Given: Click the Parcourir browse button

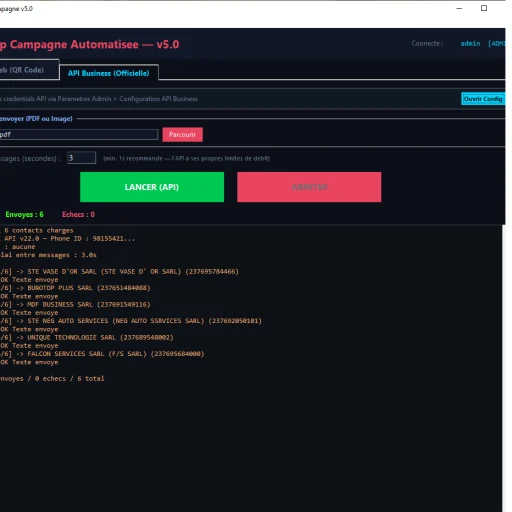Looking at the screenshot, I should (182, 134).
